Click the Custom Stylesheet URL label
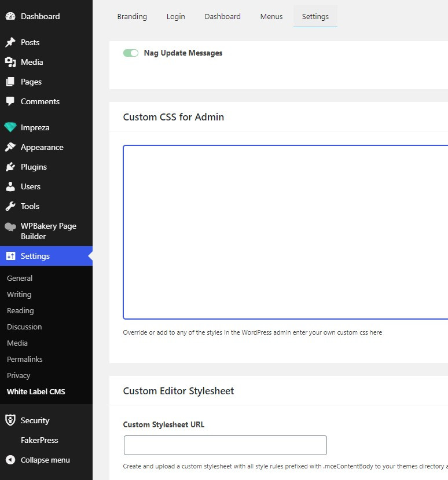448x480 pixels. tap(163, 424)
